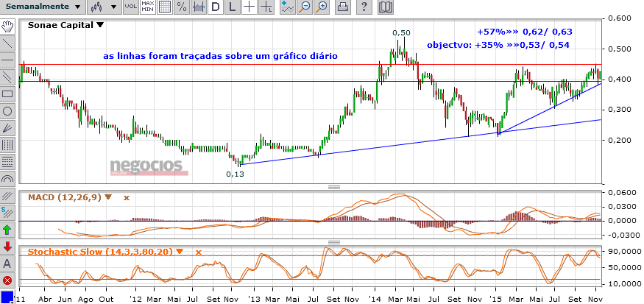The height and width of the screenshot is (304, 644).
Task: Zoom in on the chart
Action: [322, 7]
